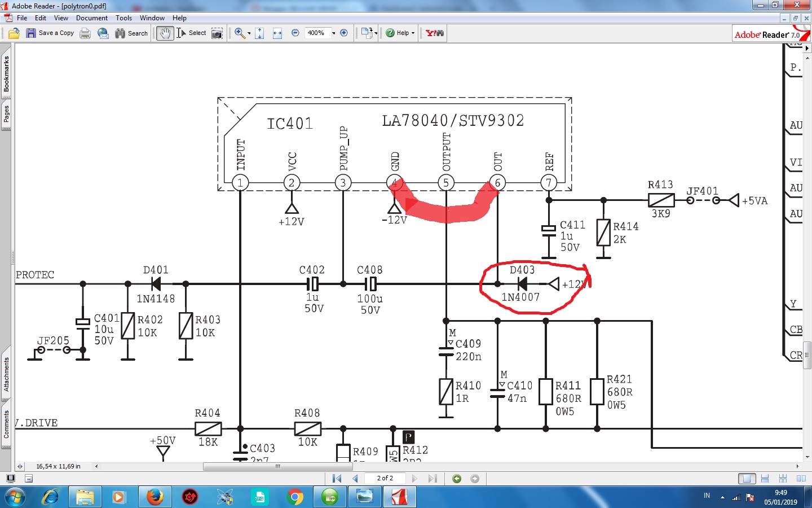Screen dimensions: 812x508
Task: Click the Adobe PDF document icon in menu bar
Action: click(8, 18)
